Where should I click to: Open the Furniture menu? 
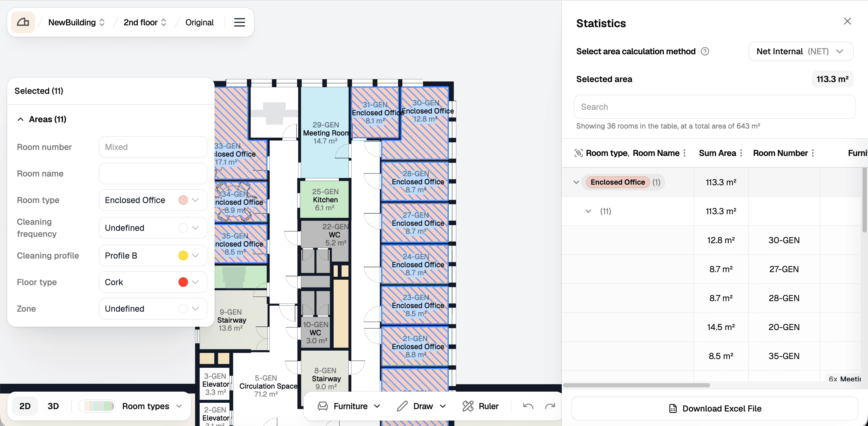[349, 406]
